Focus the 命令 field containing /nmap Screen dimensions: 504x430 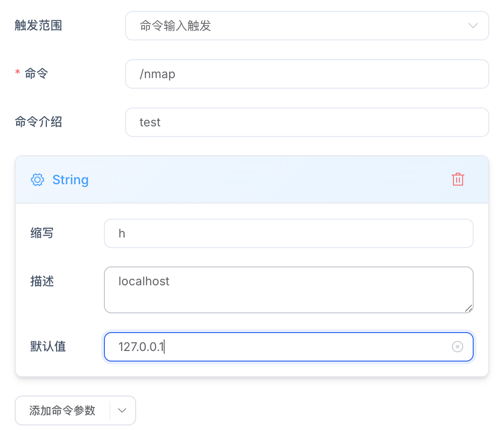tap(307, 74)
